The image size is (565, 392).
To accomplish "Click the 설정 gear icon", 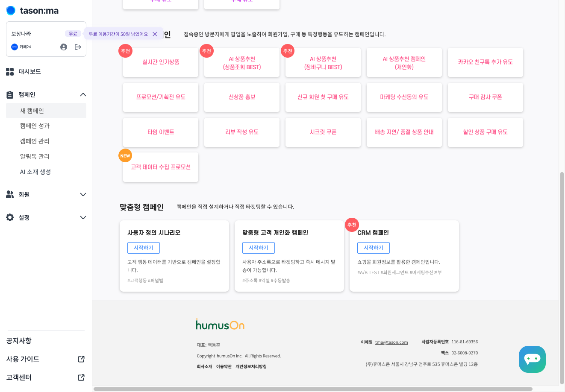I will coord(10,217).
